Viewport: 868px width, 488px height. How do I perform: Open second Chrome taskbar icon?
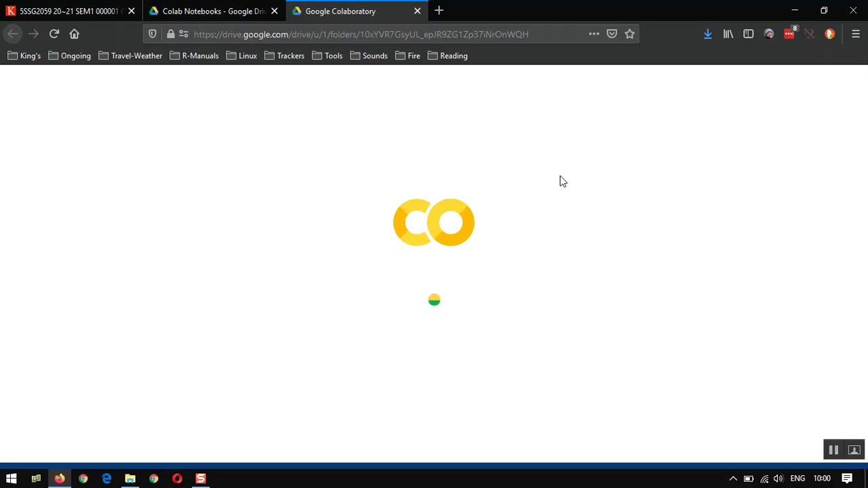click(154, 479)
